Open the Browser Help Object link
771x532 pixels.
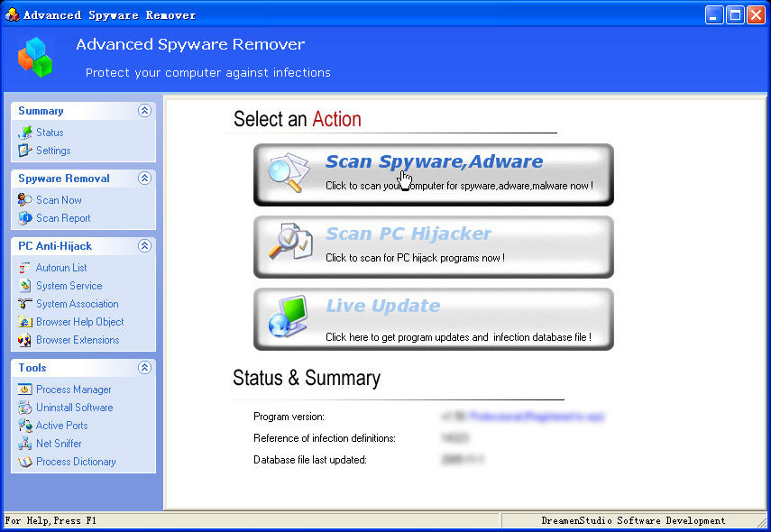point(80,322)
